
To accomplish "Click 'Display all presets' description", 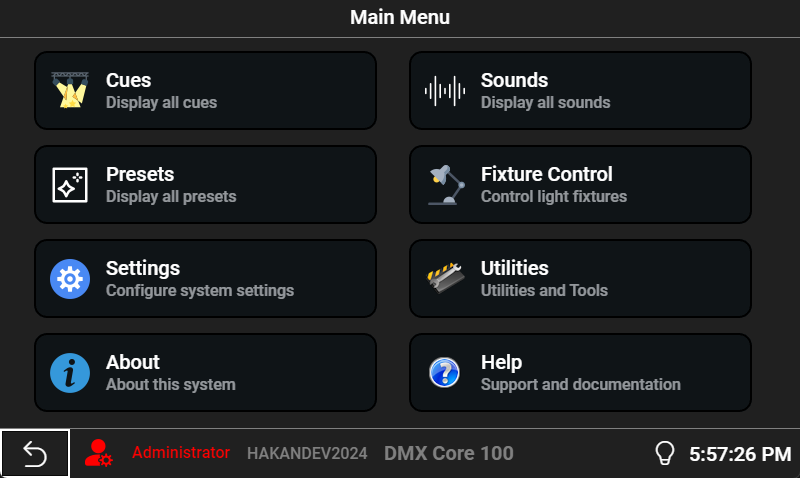I will click(171, 197).
